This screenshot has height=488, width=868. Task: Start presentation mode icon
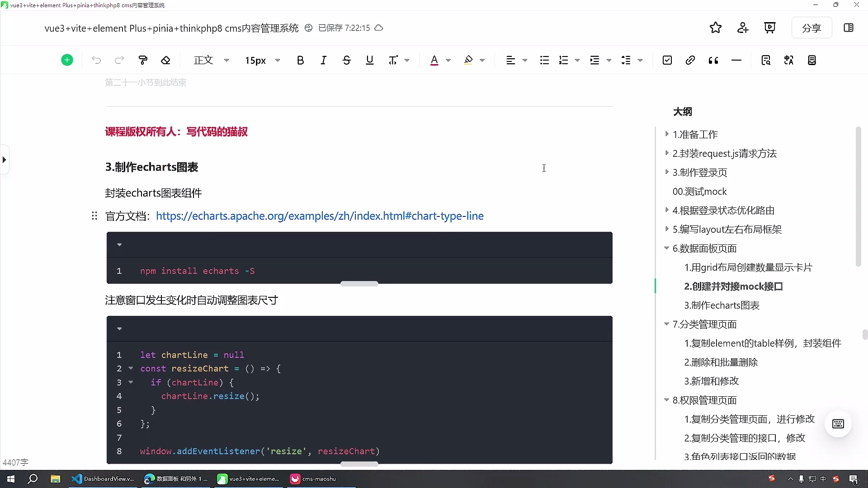[770, 28]
